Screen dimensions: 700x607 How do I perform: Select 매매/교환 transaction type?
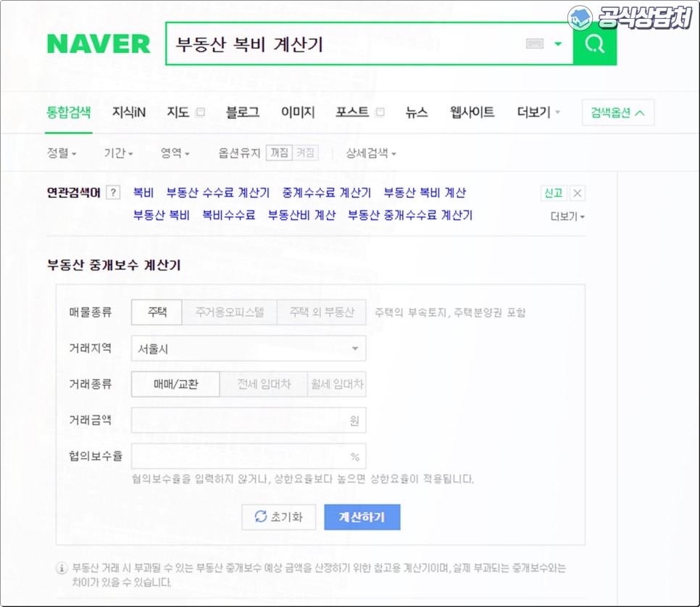[175, 384]
